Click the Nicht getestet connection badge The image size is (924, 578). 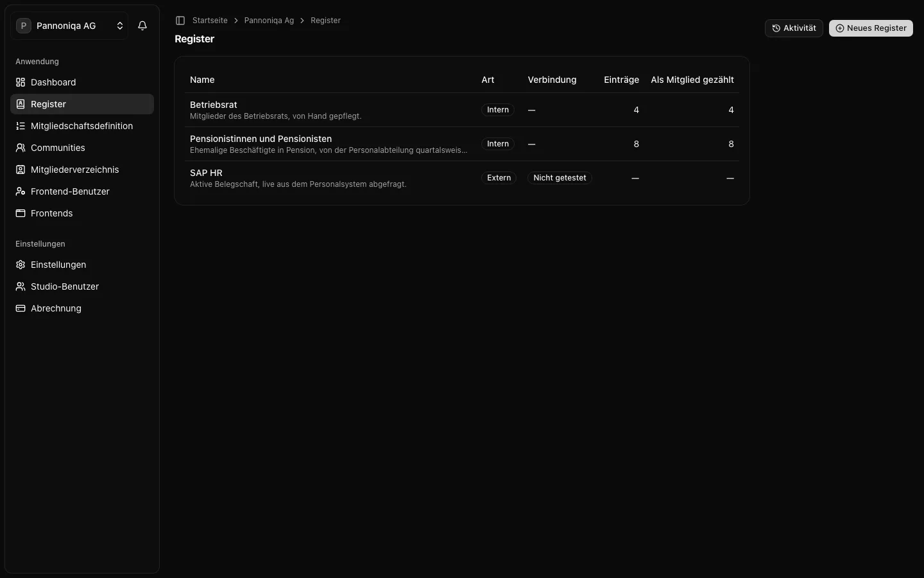coord(560,178)
